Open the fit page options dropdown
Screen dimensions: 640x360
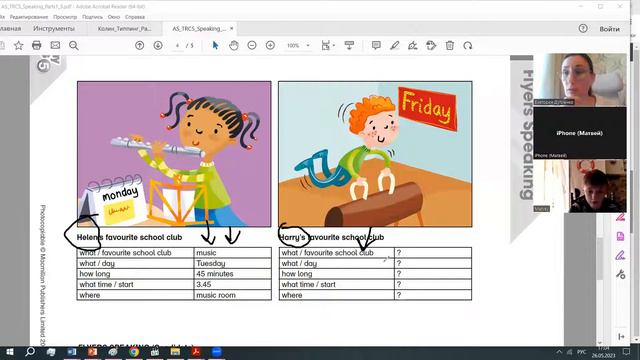328,45
